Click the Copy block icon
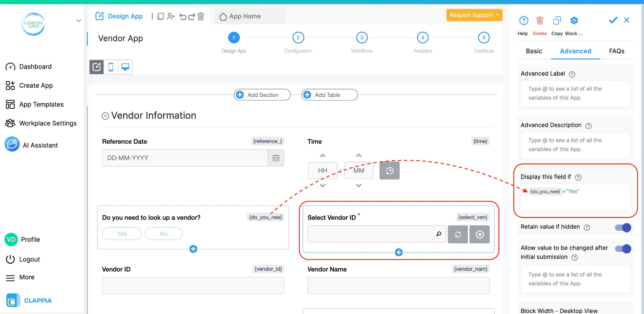Viewport: 644px width, 314px height. tap(557, 20)
